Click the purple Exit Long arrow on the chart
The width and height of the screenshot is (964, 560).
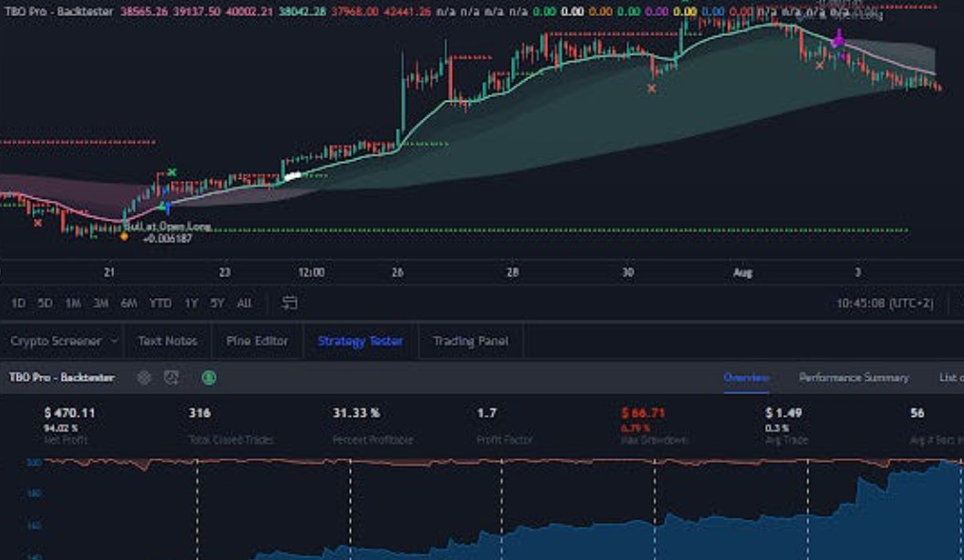point(838,40)
